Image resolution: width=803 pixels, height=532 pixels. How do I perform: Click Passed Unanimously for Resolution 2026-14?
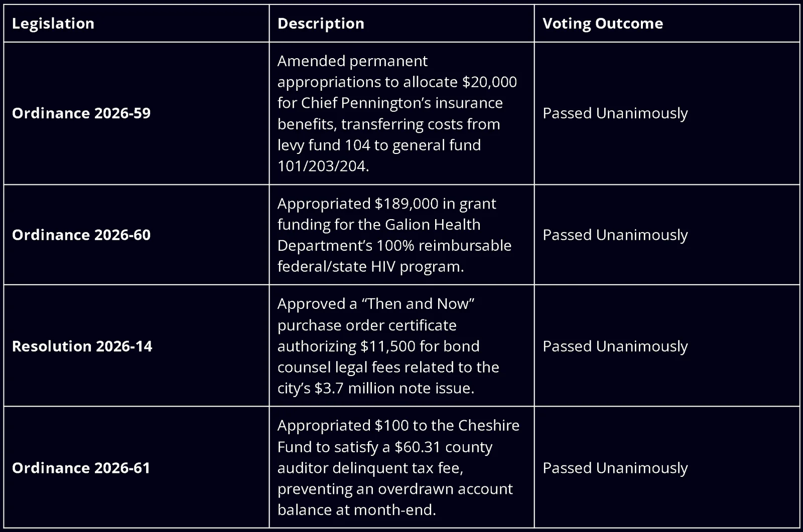[615, 346]
